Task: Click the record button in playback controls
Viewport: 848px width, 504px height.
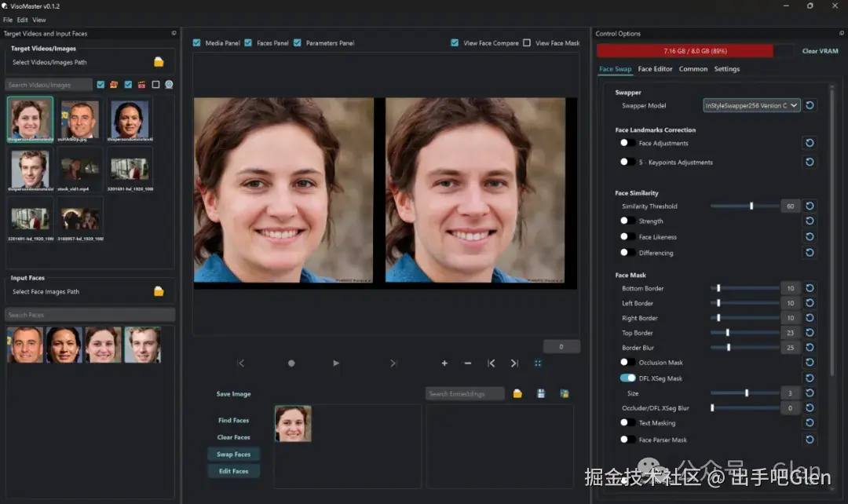Action: [x=291, y=363]
